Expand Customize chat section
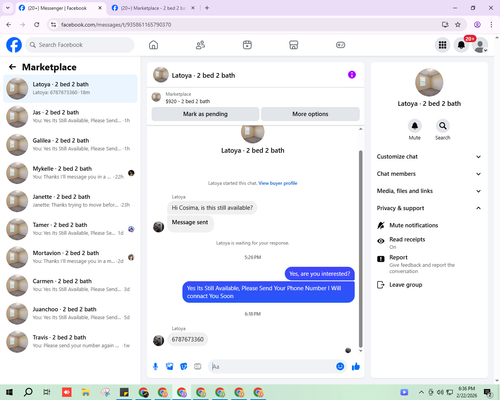 pos(429,157)
